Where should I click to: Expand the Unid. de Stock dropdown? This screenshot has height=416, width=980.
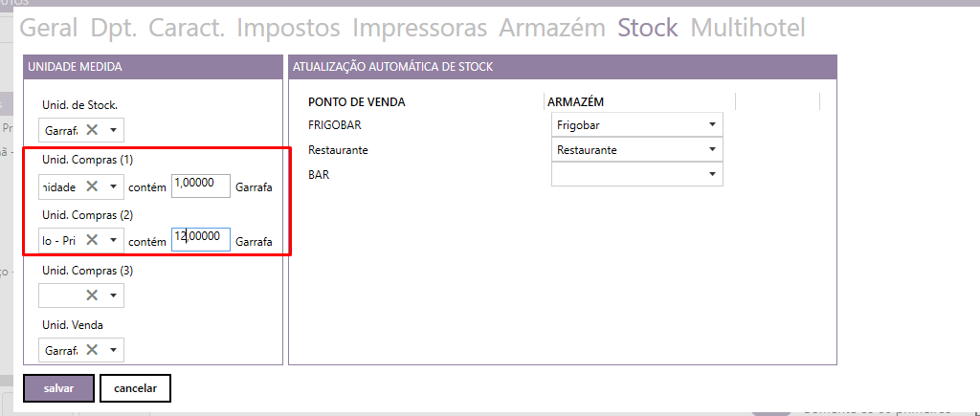click(x=113, y=130)
